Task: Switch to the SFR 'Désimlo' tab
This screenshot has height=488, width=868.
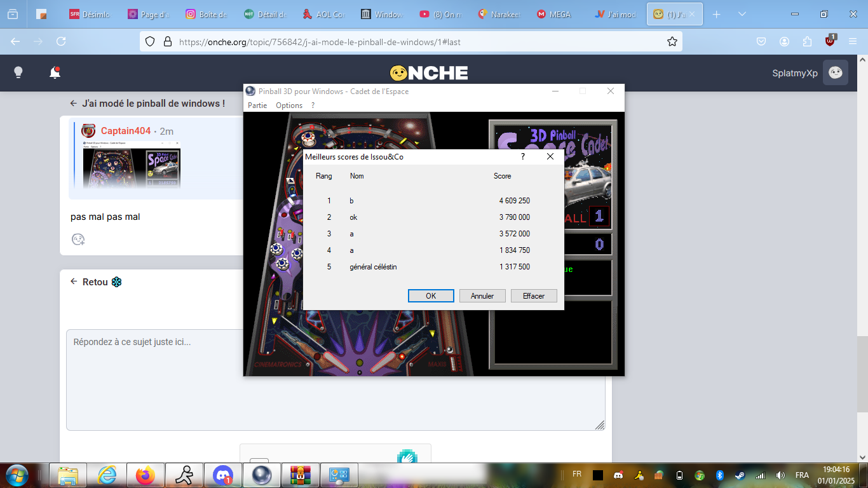Action: [x=90, y=14]
